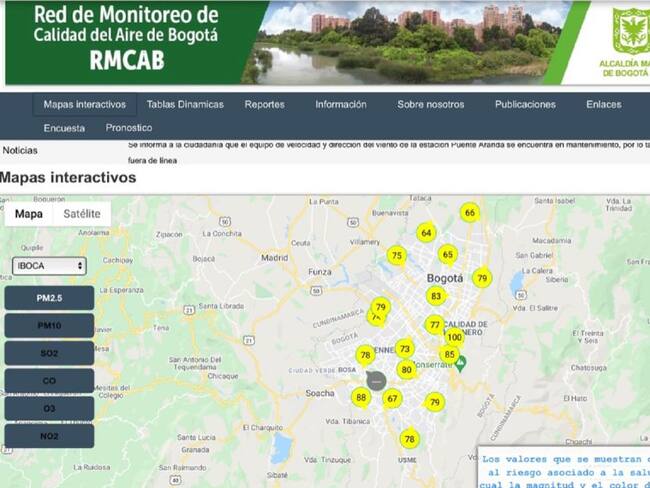The width and height of the screenshot is (650, 488).
Task: Select the O3 pollutant button
Action: [49, 408]
